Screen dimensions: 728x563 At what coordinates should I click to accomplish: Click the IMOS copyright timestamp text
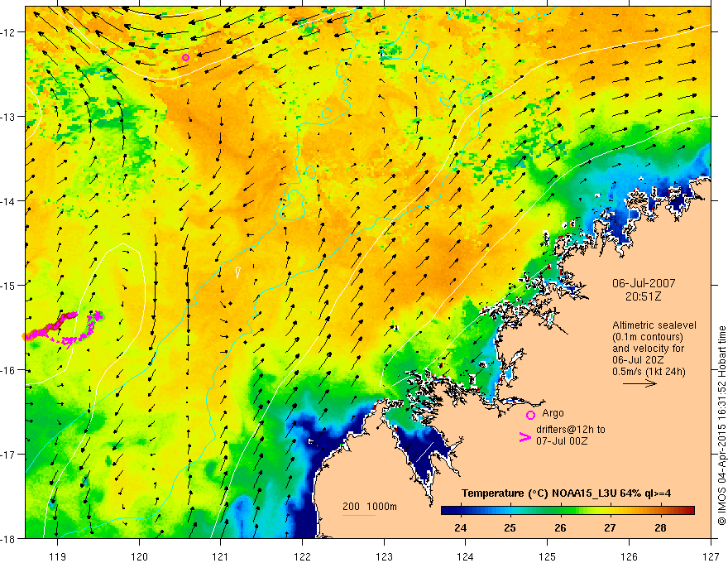(722, 426)
